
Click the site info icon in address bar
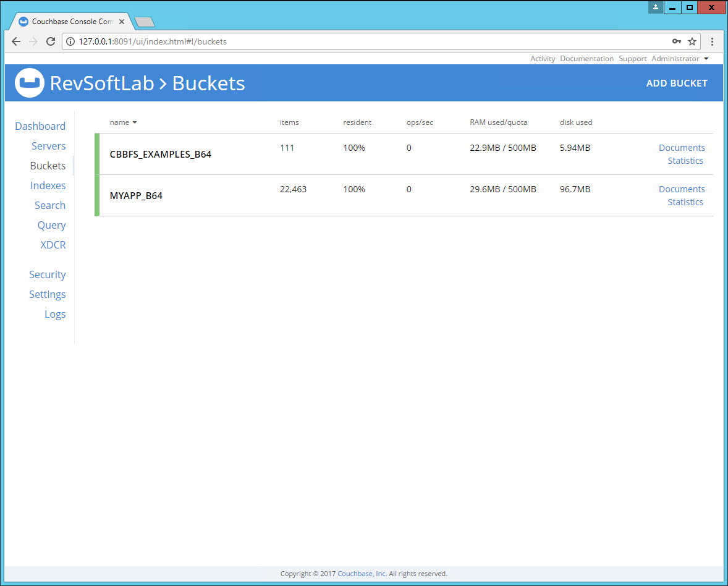(x=70, y=41)
